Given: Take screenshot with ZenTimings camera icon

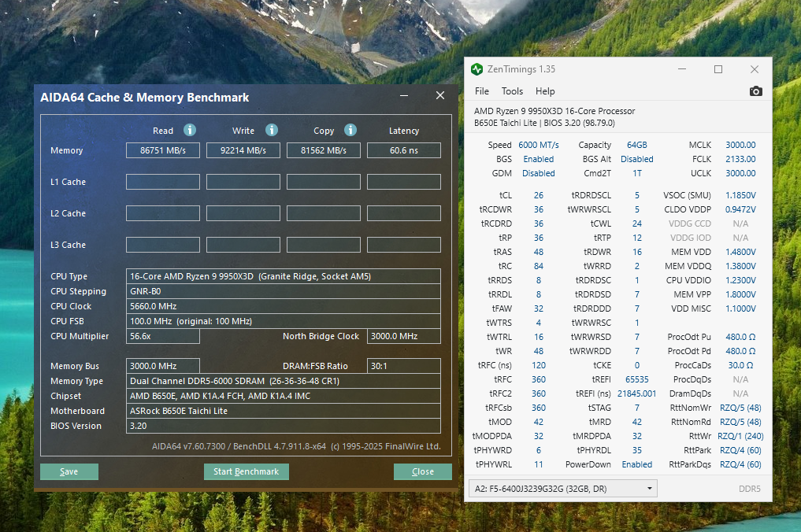Looking at the screenshot, I should click(x=755, y=91).
